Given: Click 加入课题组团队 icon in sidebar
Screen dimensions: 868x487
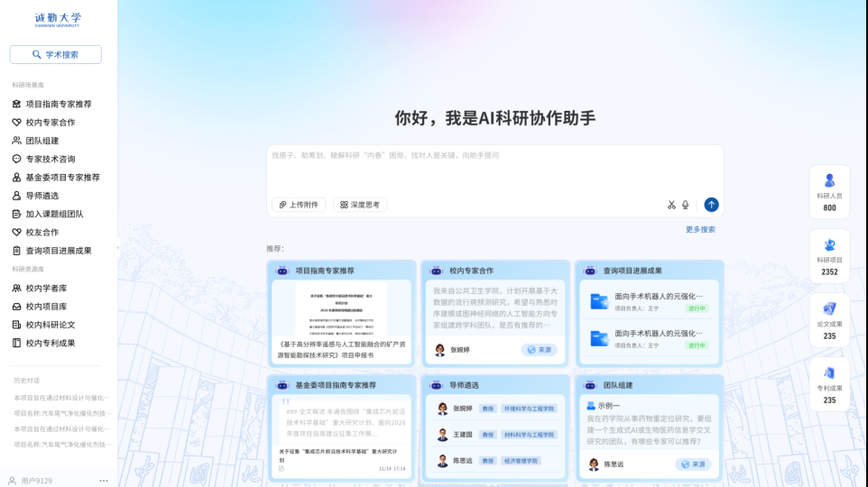Looking at the screenshot, I should pyautogui.click(x=16, y=214).
